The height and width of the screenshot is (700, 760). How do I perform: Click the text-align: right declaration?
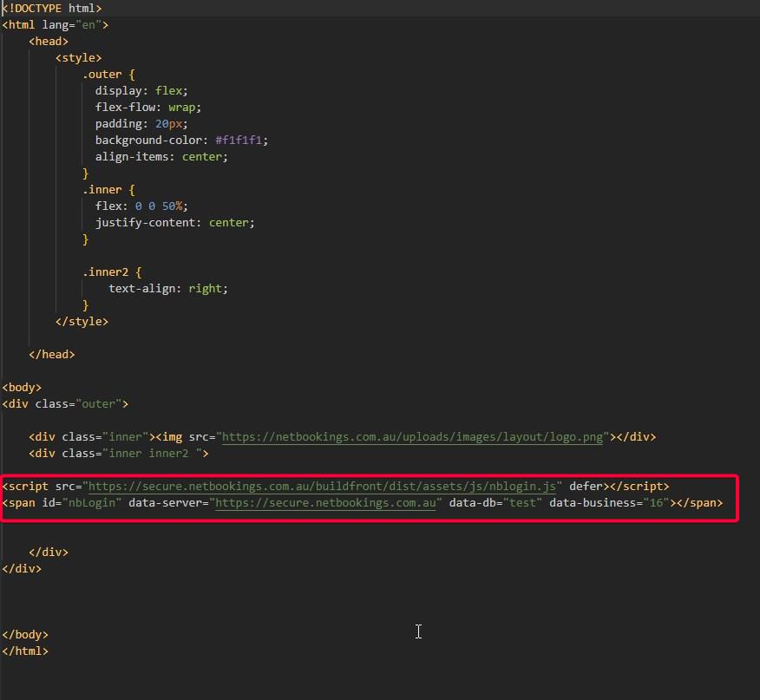(168, 289)
